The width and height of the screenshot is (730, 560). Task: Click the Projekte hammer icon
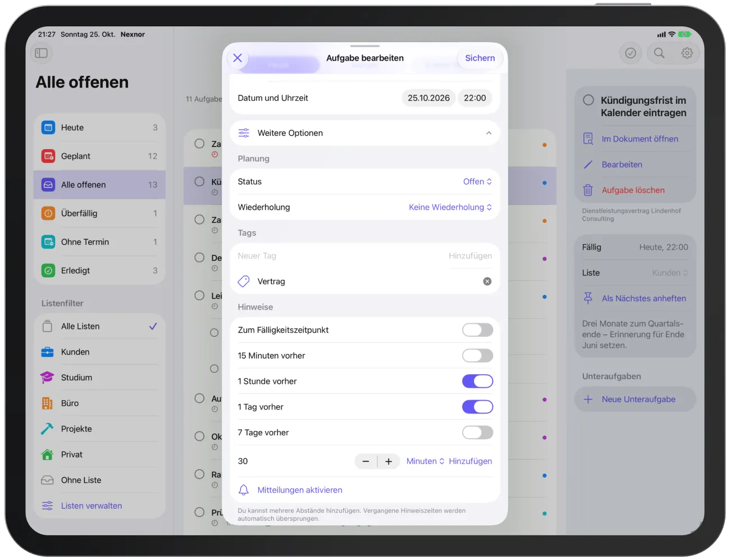pos(47,429)
